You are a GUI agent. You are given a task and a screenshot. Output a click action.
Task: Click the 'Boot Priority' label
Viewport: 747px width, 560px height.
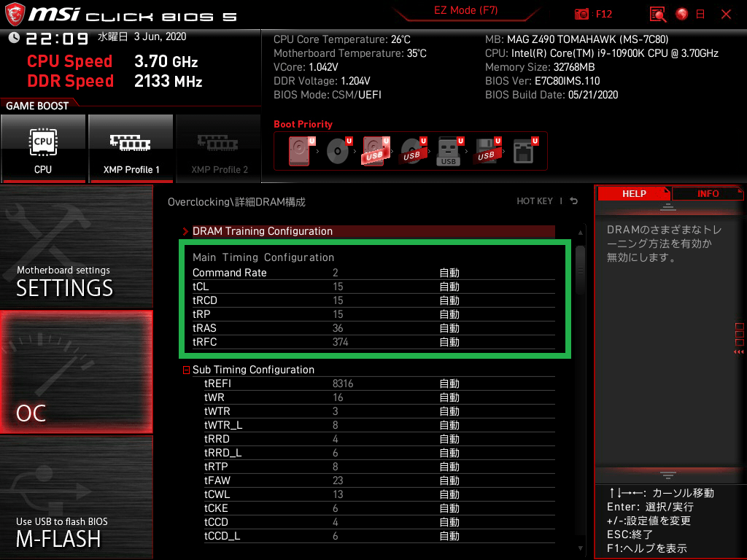click(x=303, y=124)
